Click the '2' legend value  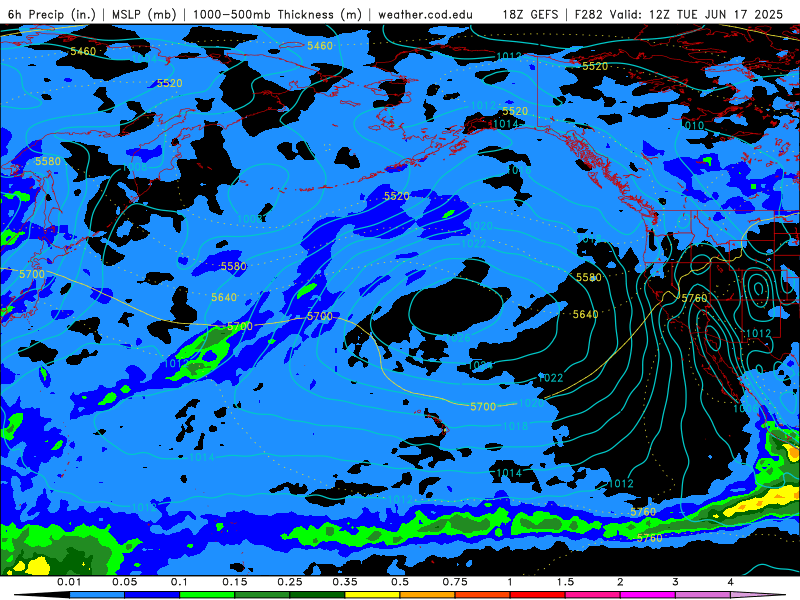pyautogui.click(x=620, y=582)
